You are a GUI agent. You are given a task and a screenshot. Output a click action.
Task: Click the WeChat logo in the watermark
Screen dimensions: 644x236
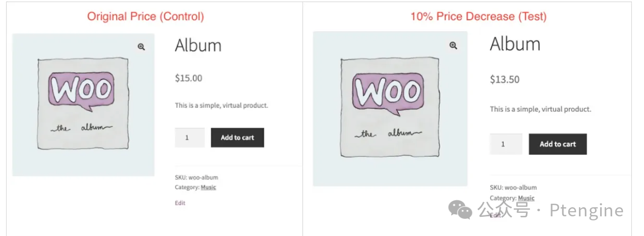point(460,209)
